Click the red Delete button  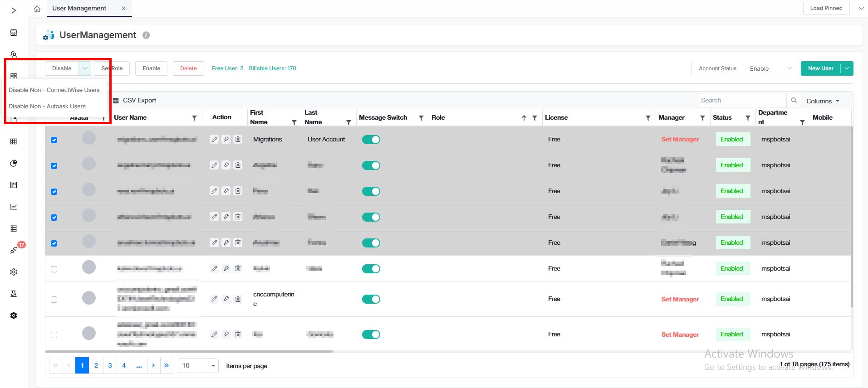(188, 68)
